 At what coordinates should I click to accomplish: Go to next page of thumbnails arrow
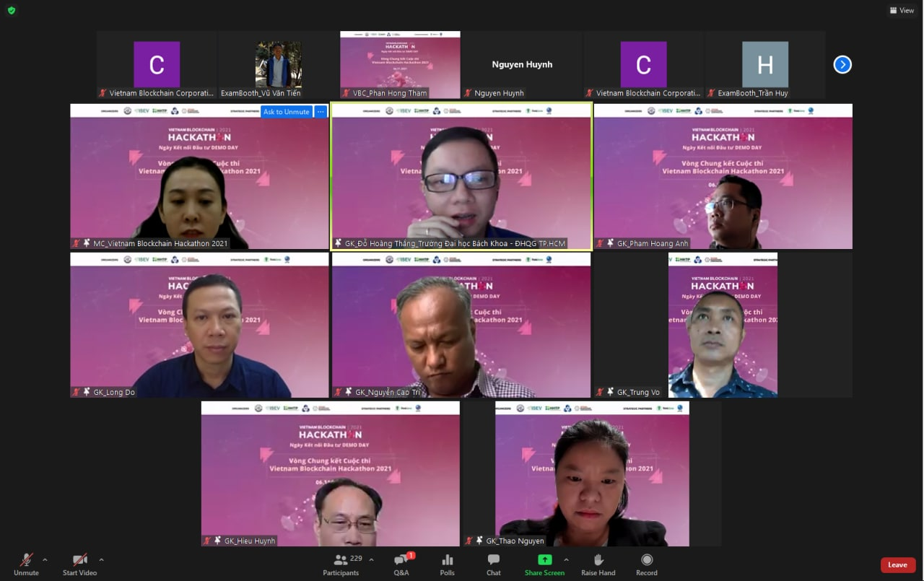click(x=842, y=65)
